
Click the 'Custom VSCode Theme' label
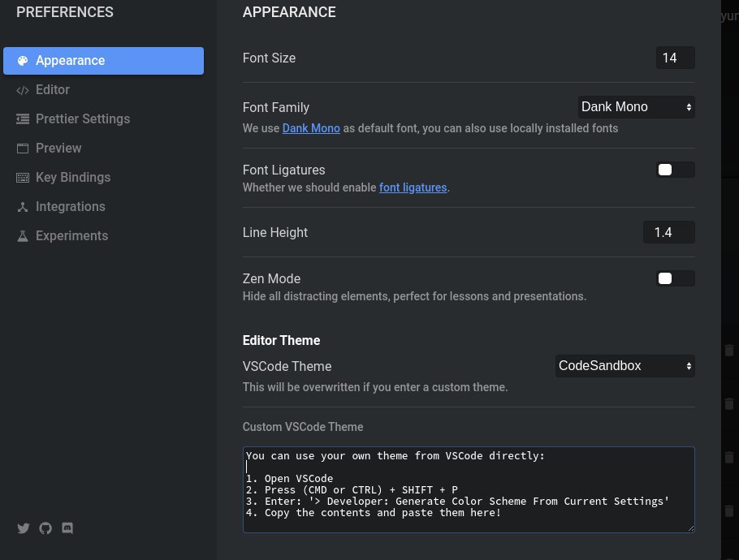coord(303,427)
